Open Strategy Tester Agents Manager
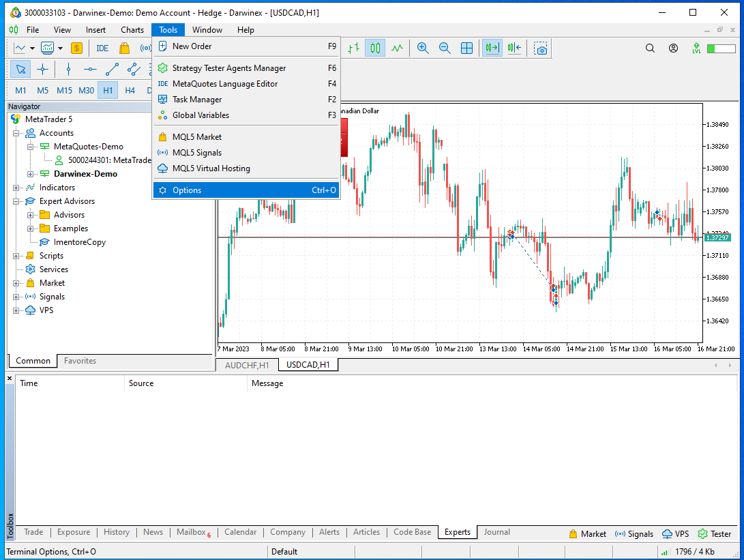The image size is (744, 560). pos(246,68)
